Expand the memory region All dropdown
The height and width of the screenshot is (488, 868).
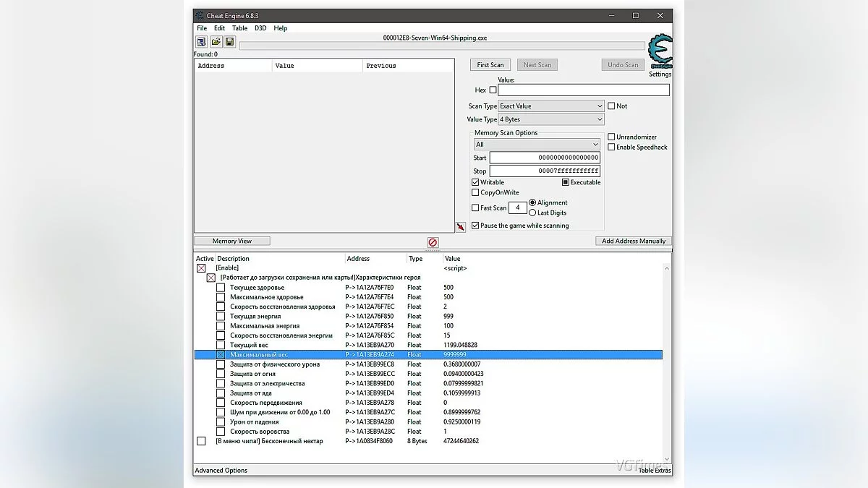[537, 145]
